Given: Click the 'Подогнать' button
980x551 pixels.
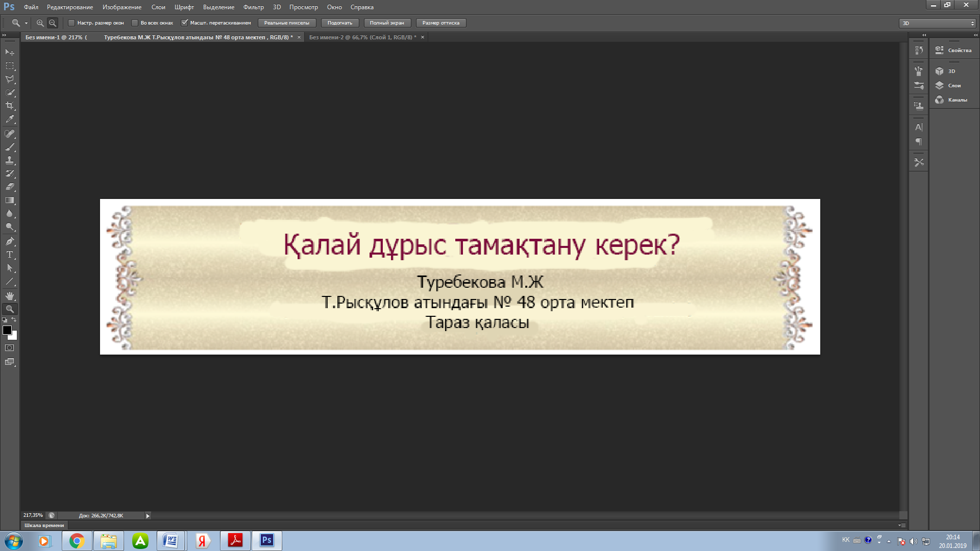Looking at the screenshot, I should (x=339, y=23).
